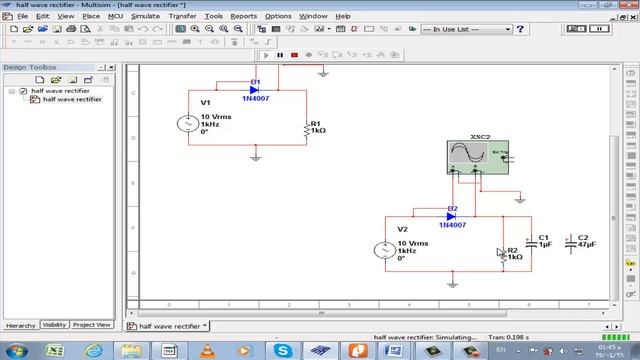Image resolution: width=640 pixels, height=360 pixels.
Task: Select diode D1 1N4007
Action: pos(254,90)
